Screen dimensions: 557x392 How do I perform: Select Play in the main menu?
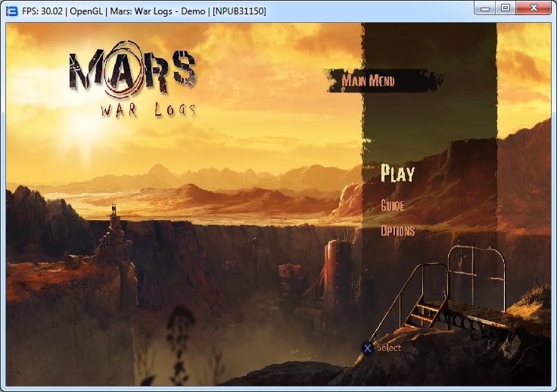(397, 173)
